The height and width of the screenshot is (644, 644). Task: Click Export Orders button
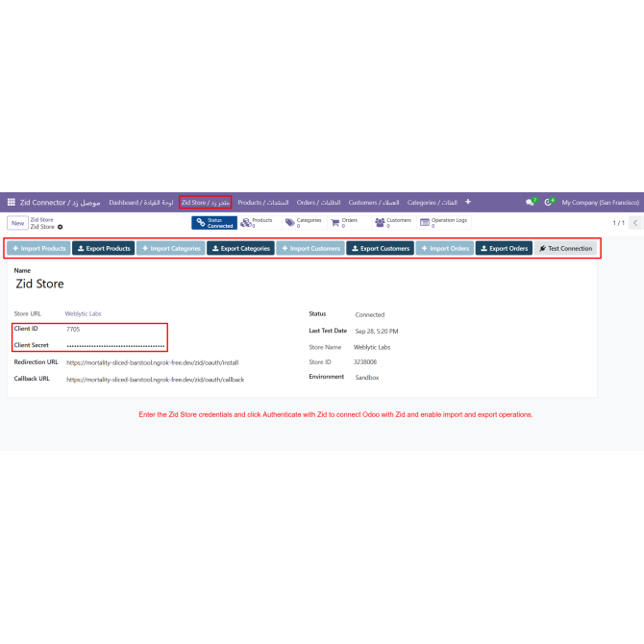[x=504, y=248]
